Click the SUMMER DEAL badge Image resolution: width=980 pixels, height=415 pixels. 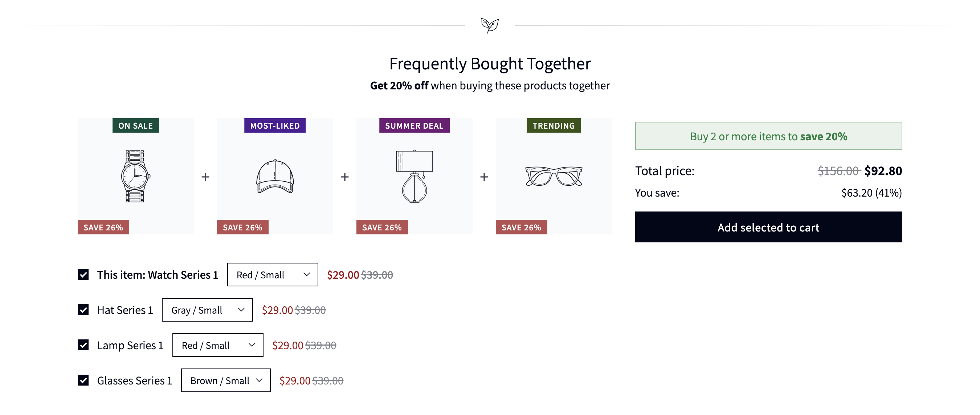pyautogui.click(x=414, y=126)
